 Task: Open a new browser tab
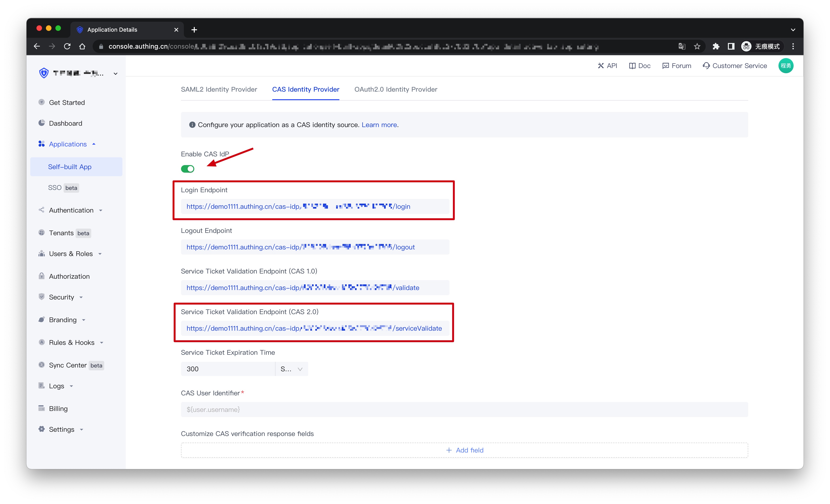coord(194,30)
